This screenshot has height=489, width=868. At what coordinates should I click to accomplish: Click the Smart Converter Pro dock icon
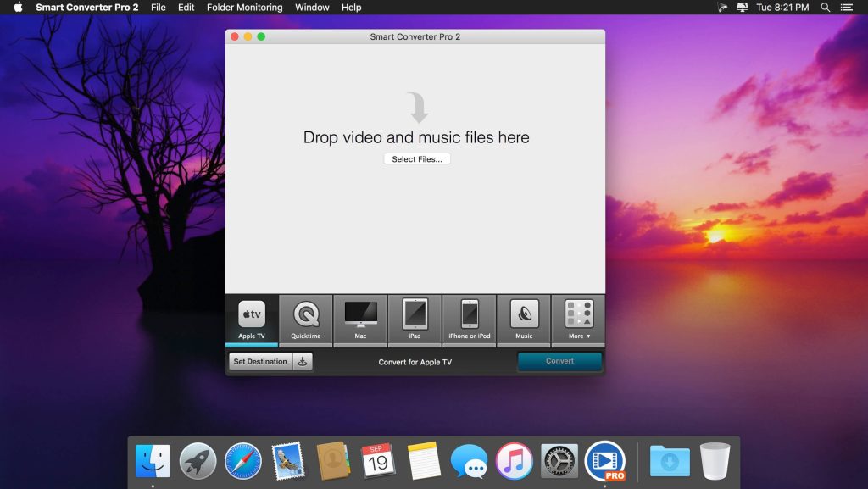pyautogui.click(x=604, y=461)
